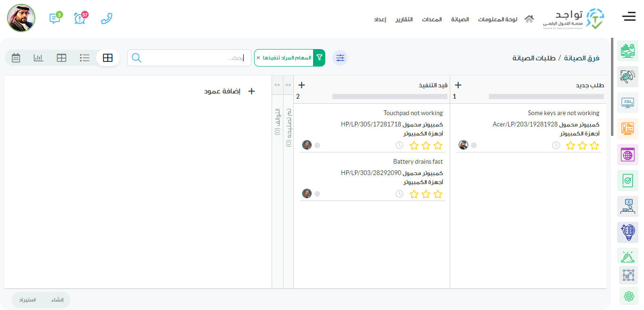Switch to calendar view icon

point(16,58)
